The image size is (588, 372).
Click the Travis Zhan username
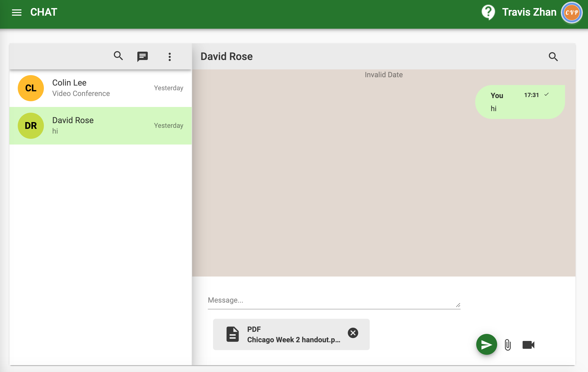[x=529, y=12]
